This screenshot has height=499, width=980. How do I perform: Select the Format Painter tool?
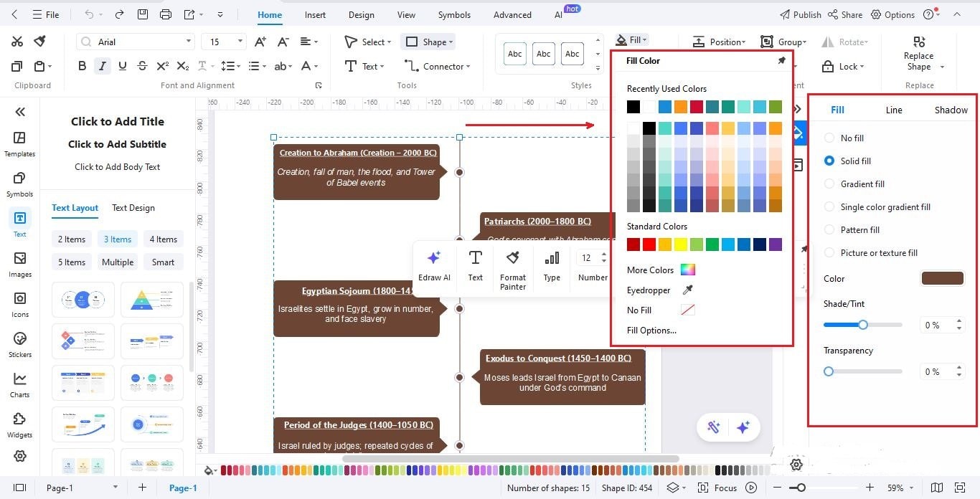(512, 268)
